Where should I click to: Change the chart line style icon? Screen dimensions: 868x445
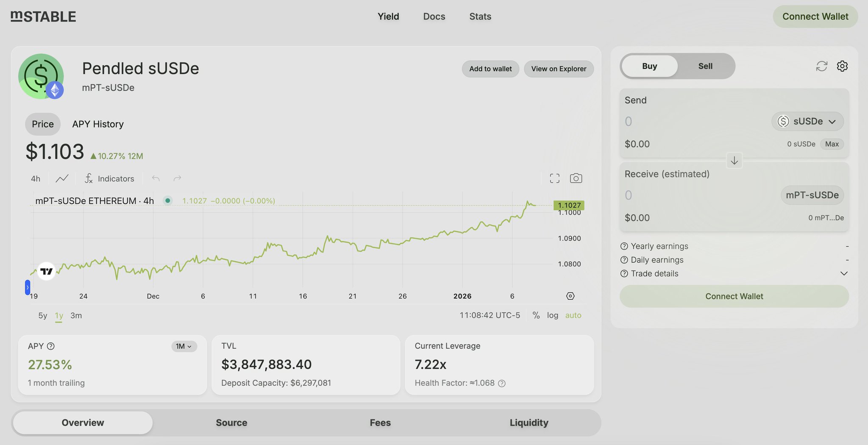(x=62, y=178)
